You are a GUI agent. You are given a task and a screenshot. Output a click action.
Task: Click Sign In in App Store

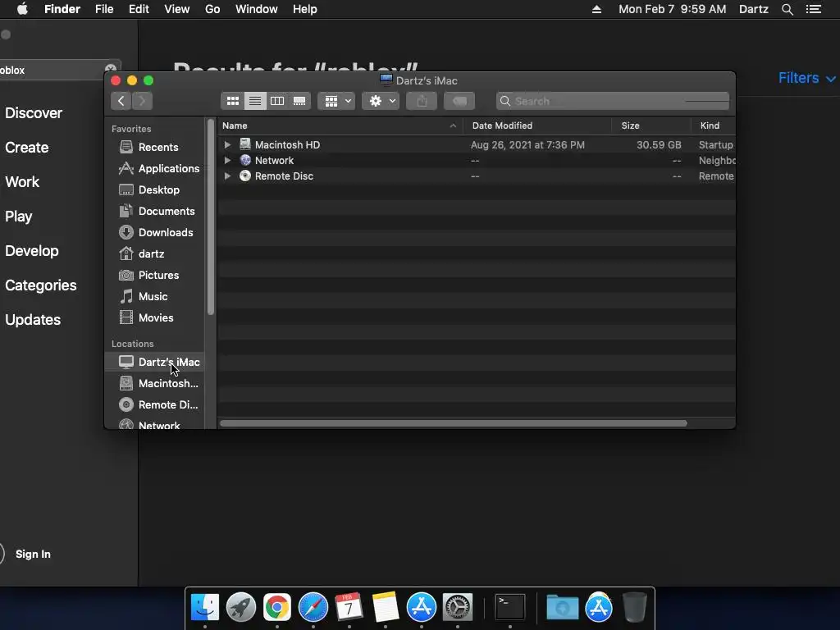click(33, 554)
